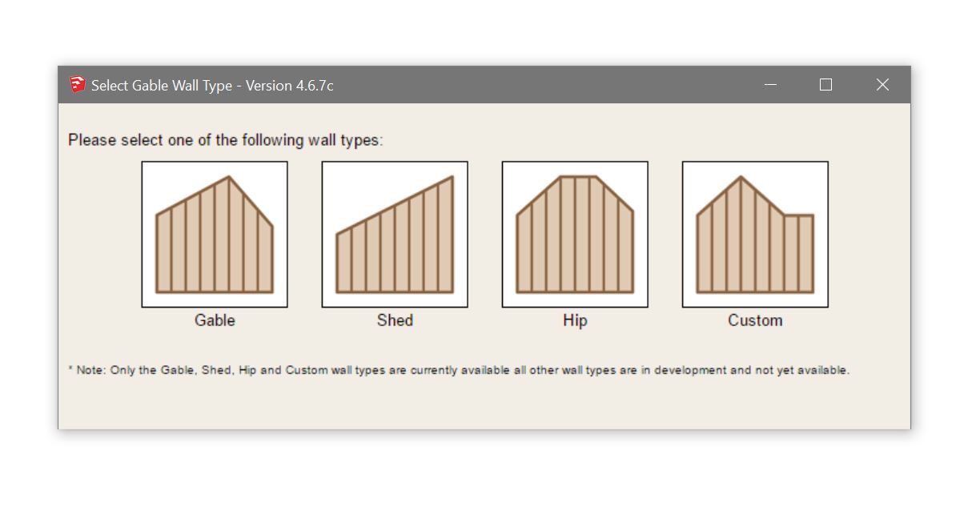
Task: Click the window title Version 4.6.7c text
Action: pyautogui.click(x=290, y=86)
